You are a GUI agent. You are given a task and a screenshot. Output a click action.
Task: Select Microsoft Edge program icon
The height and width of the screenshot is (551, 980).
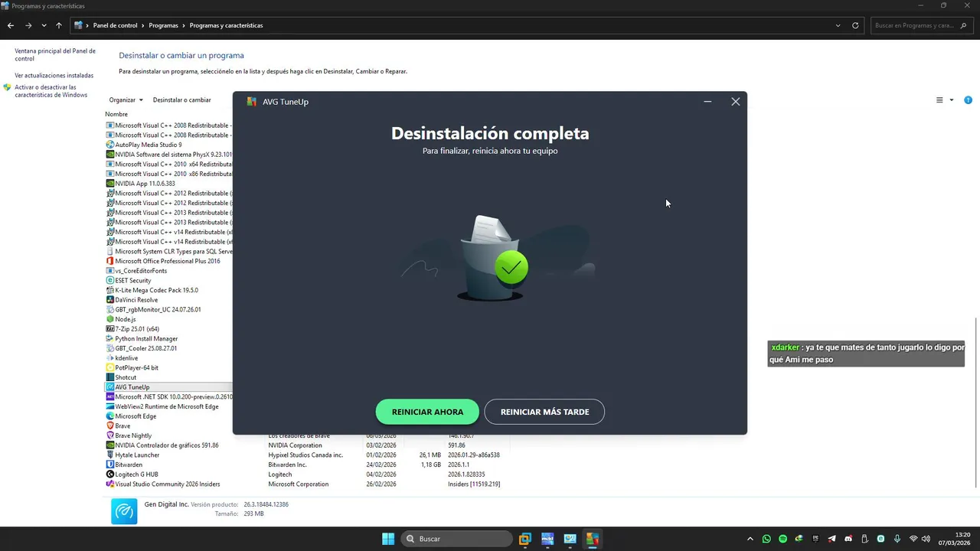pos(109,416)
